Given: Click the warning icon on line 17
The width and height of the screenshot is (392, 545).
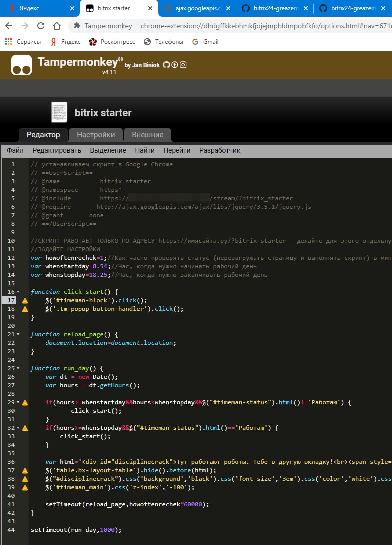Looking at the screenshot, I should [x=25, y=300].
